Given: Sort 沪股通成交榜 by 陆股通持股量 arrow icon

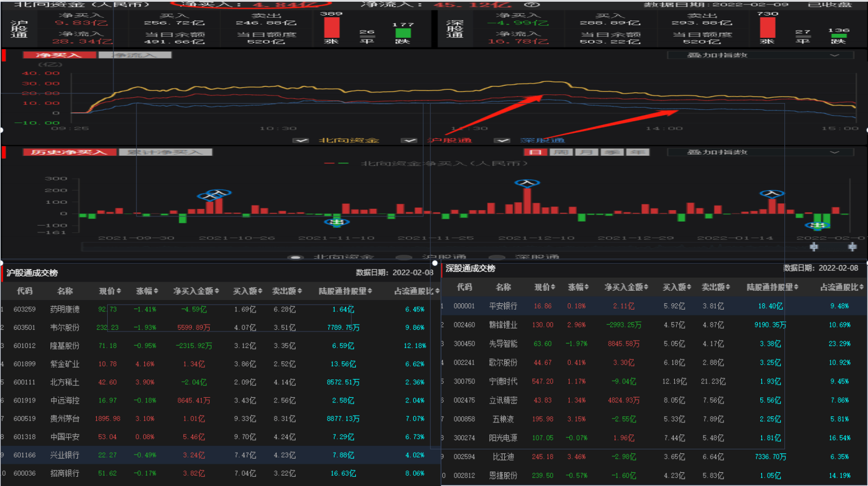Looking at the screenshot, I should (x=370, y=291).
